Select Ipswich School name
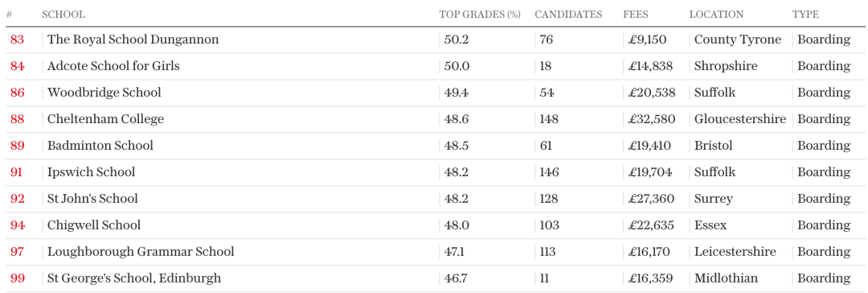This screenshot has width=868, height=293. pyautogui.click(x=92, y=172)
